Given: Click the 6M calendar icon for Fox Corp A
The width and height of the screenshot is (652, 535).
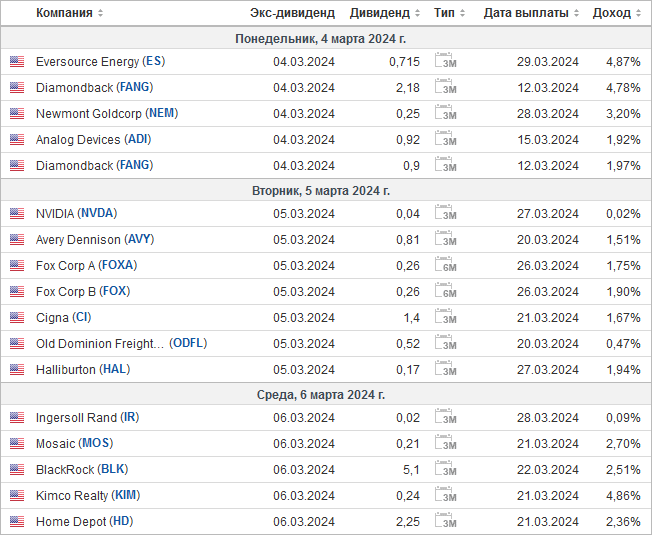Looking at the screenshot, I should click(x=445, y=264).
